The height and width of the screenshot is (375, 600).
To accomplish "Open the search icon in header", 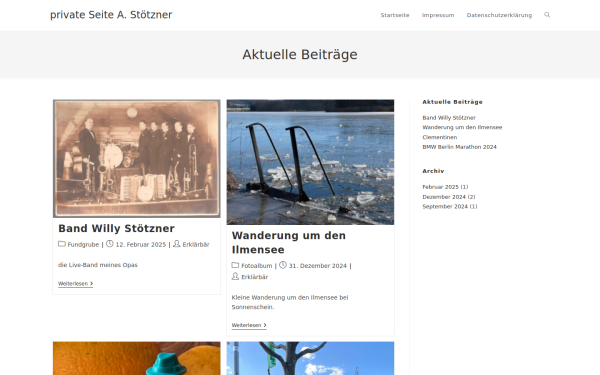I will (547, 15).
